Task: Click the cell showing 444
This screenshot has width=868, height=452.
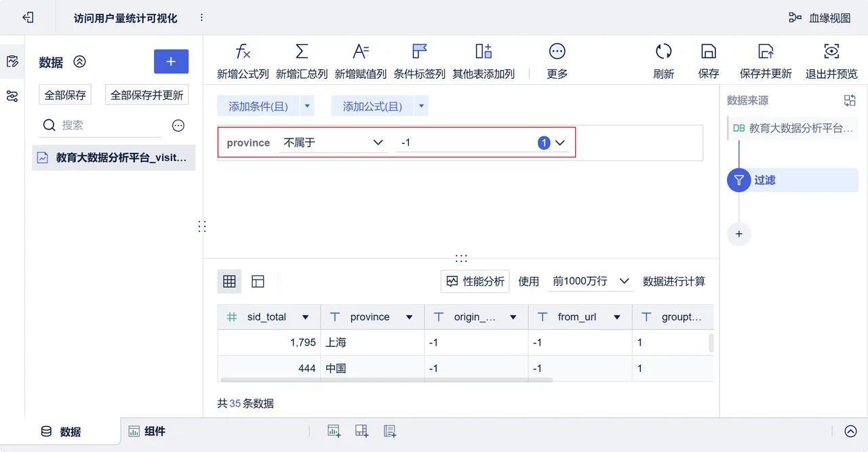Action: point(269,369)
